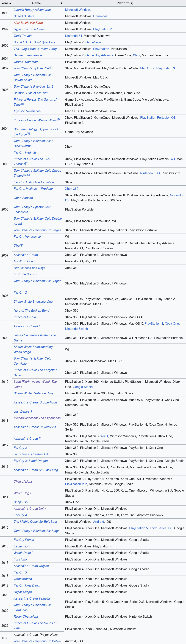
Task: Follow the blue Mac OS X platform link
Action: [x=147, y=68]
